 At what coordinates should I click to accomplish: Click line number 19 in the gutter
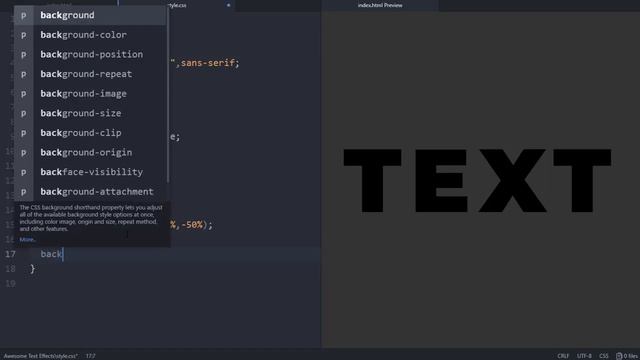[10, 283]
